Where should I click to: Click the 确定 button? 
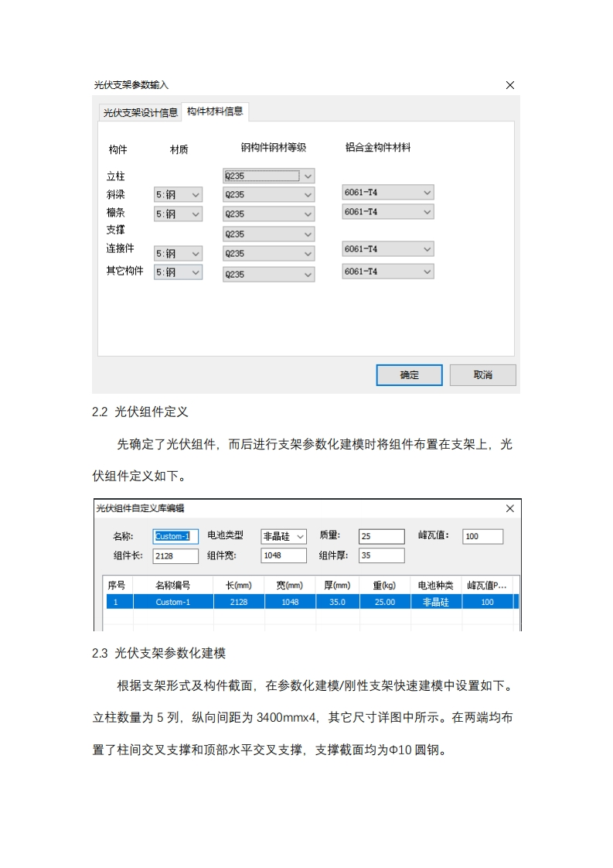point(409,375)
